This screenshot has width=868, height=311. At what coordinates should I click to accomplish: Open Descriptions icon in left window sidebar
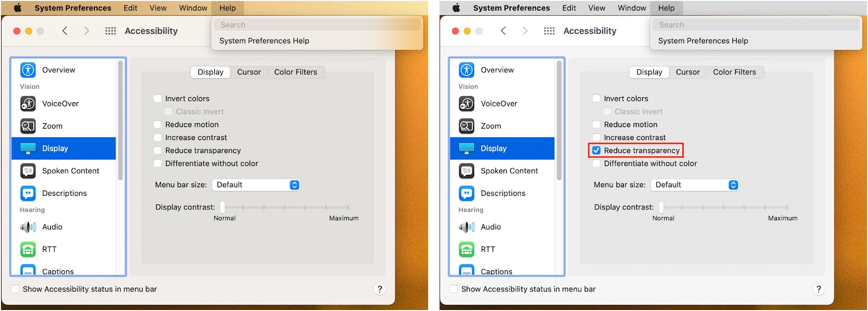tap(28, 193)
